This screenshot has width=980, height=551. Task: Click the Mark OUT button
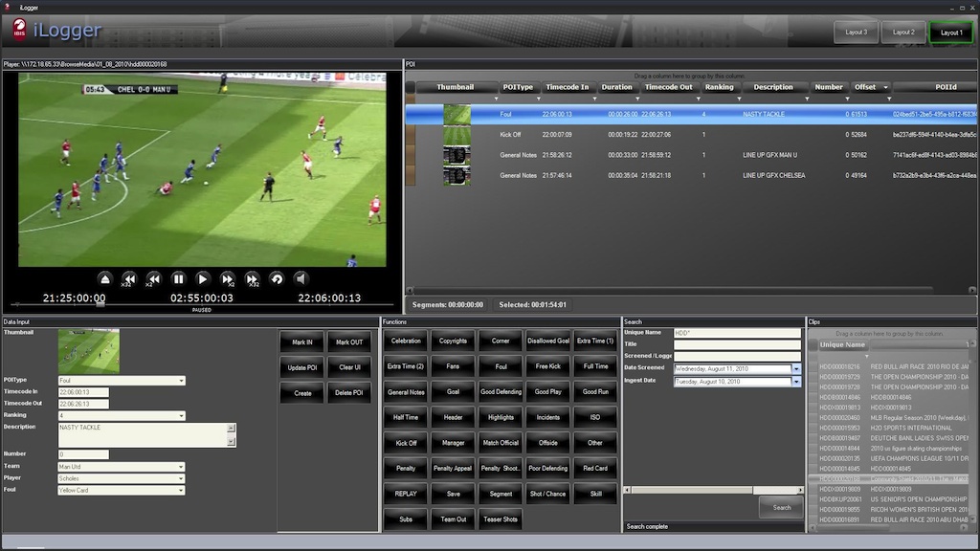pyautogui.click(x=349, y=342)
